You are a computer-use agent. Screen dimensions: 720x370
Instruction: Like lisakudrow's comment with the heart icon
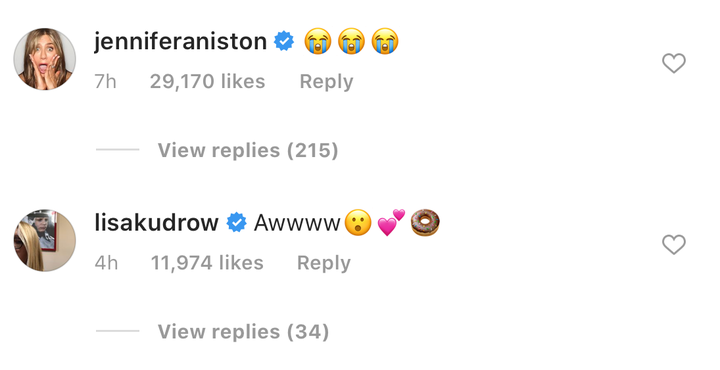coord(674,244)
